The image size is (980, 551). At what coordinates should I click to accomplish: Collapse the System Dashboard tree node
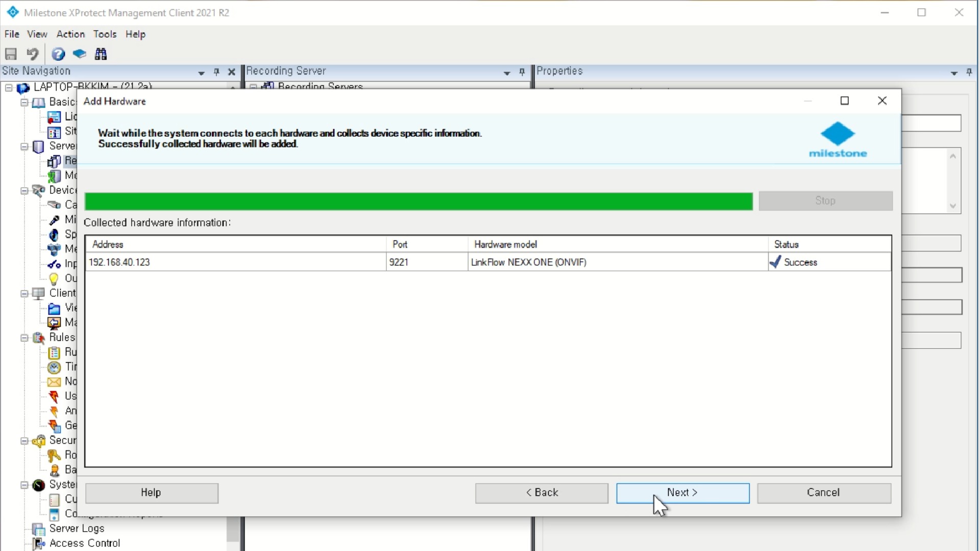pos(24,485)
